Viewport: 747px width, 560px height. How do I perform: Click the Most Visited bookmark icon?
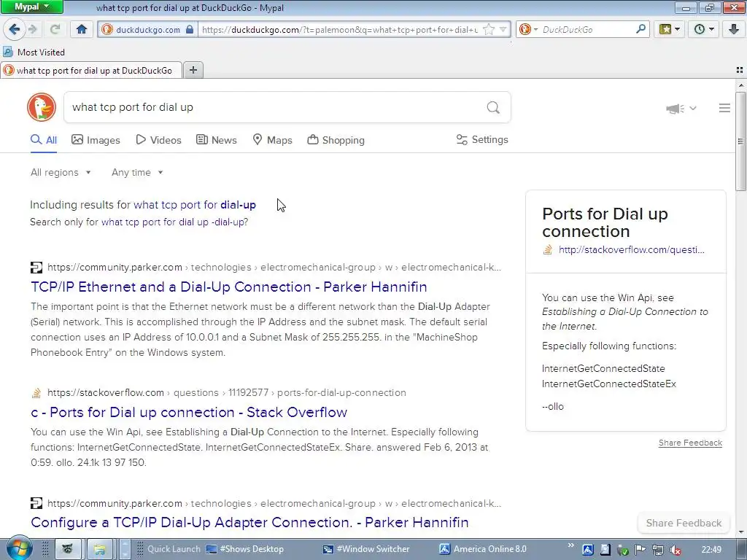(x=7, y=52)
